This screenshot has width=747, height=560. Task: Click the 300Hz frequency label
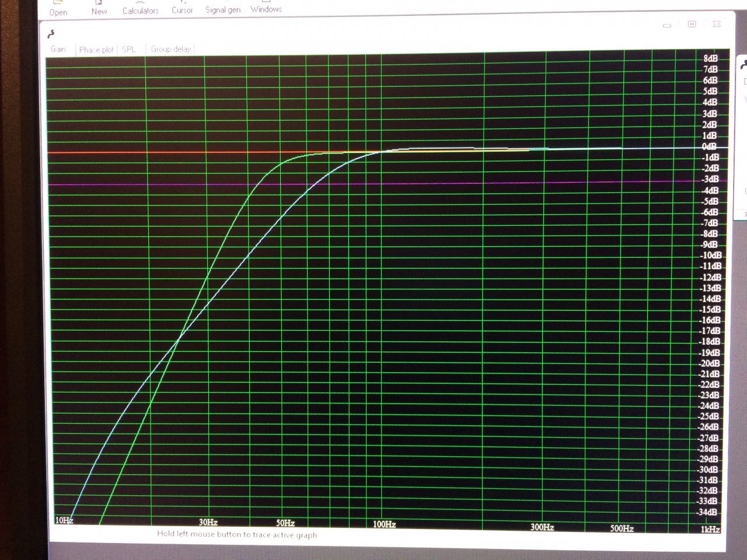click(x=542, y=527)
